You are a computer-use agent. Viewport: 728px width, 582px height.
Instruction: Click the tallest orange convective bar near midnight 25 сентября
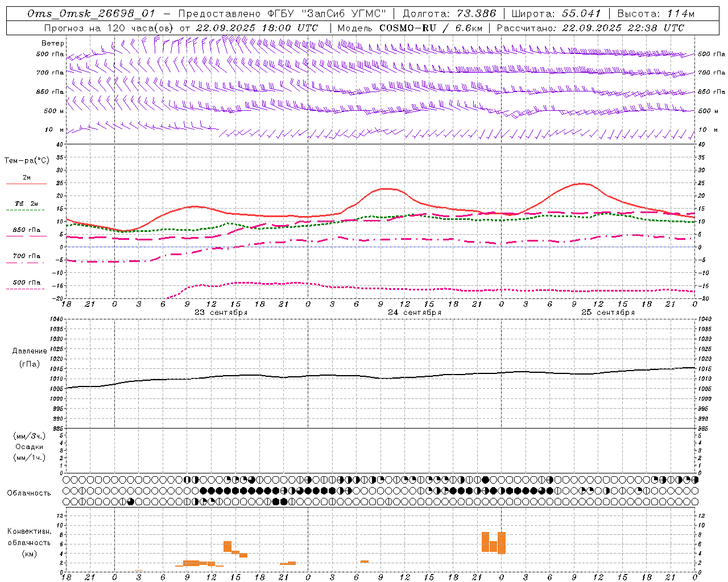pyautogui.click(x=502, y=543)
